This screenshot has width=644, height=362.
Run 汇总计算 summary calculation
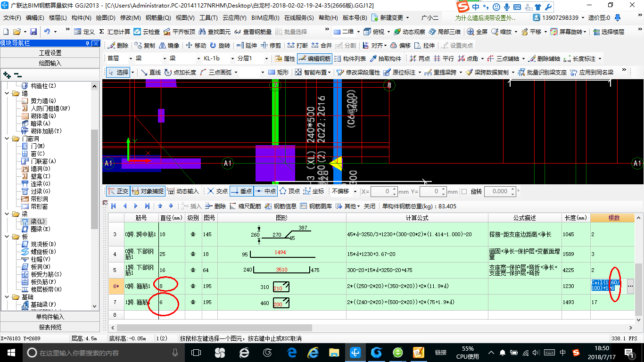[115, 32]
